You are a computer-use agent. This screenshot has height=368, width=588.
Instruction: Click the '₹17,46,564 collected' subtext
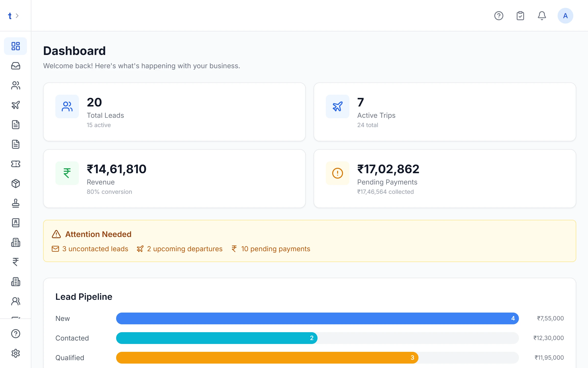point(385,192)
